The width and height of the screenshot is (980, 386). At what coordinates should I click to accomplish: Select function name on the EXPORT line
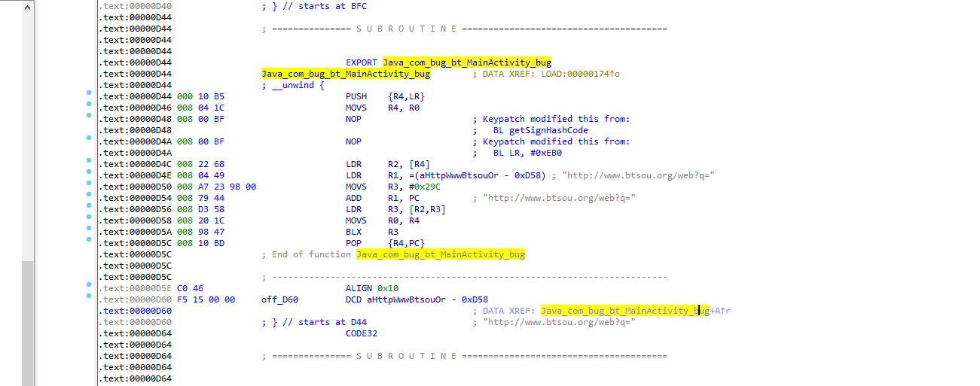[466, 62]
